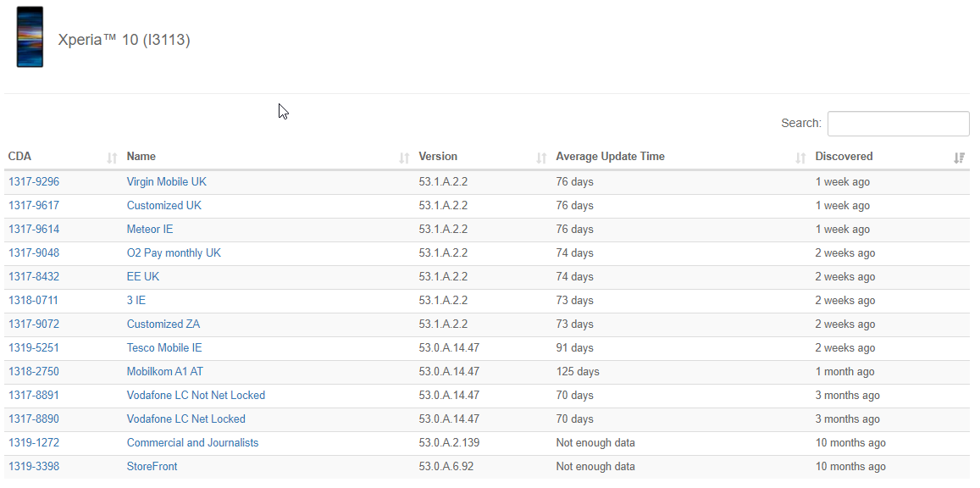
Task: Sort table by Version column icon
Action: click(541, 158)
